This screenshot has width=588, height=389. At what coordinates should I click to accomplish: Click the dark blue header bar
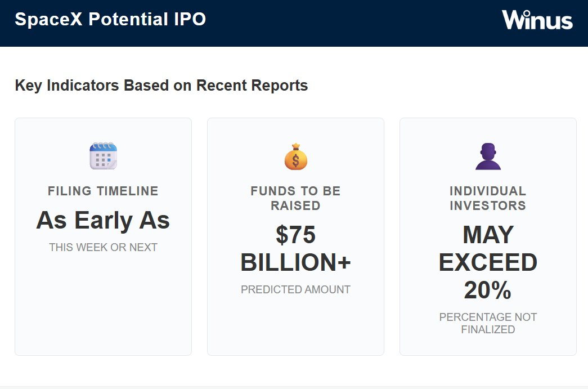pos(349,23)
